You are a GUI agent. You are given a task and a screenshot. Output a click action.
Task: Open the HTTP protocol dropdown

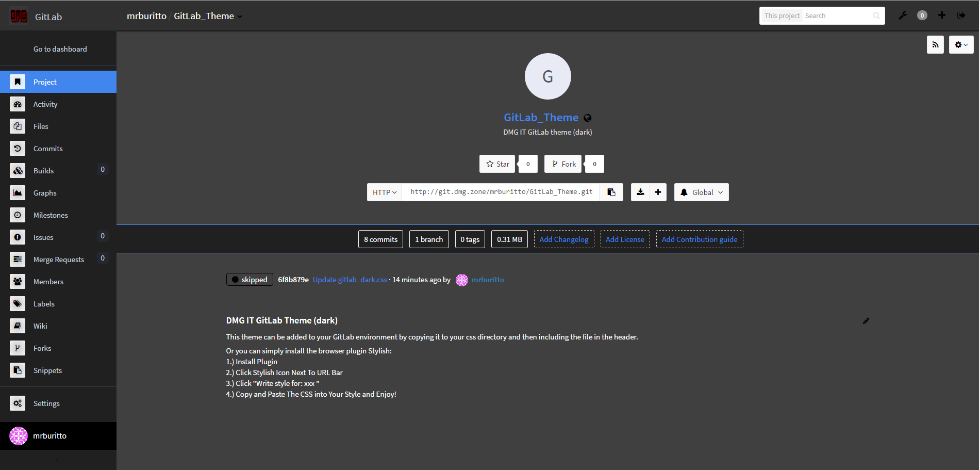pyautogui.click(x=384, y=191)
